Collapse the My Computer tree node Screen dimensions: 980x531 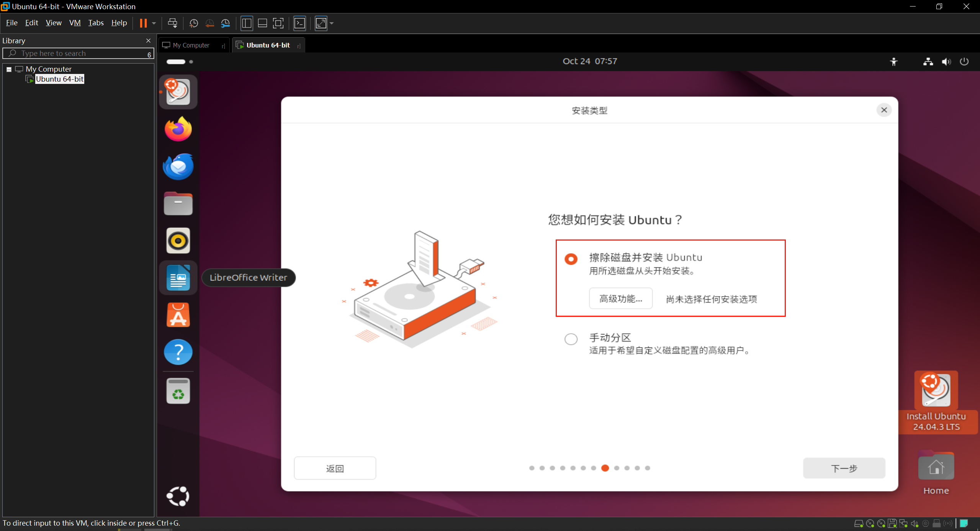pos(9,69)
